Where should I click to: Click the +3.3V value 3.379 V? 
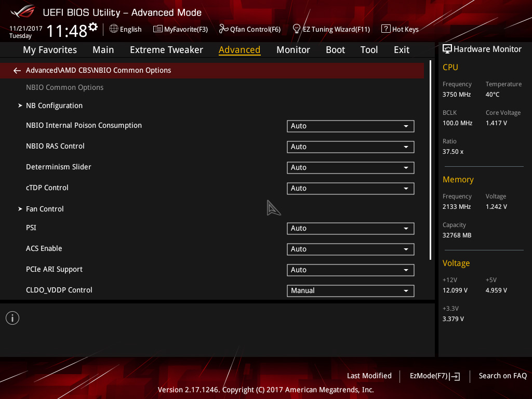point(453,319)
